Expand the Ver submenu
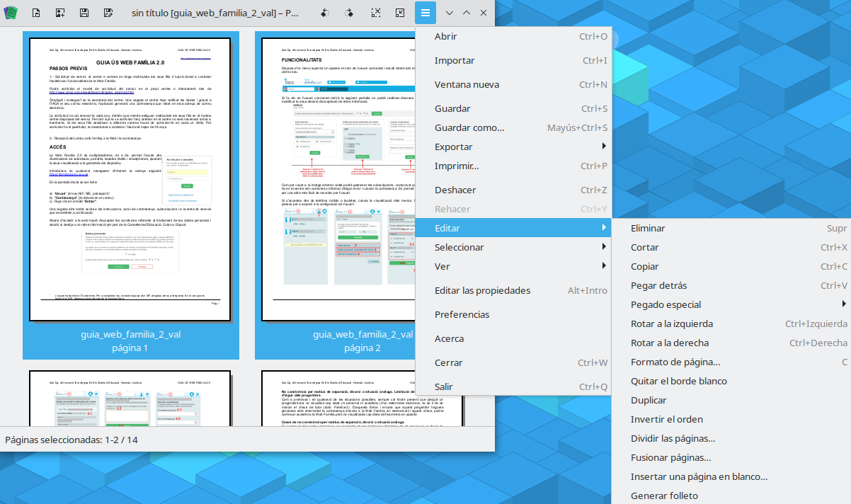 (x=513, y=266)
